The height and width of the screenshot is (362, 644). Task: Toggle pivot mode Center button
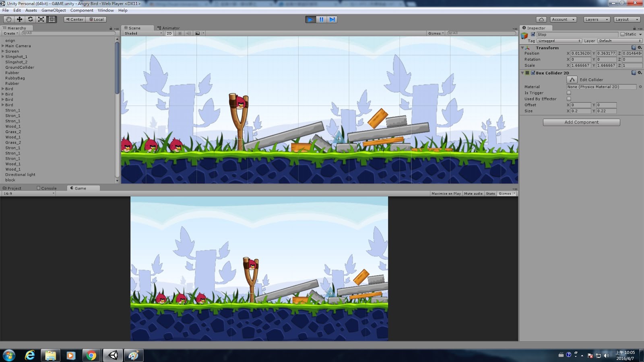[74, 19]
